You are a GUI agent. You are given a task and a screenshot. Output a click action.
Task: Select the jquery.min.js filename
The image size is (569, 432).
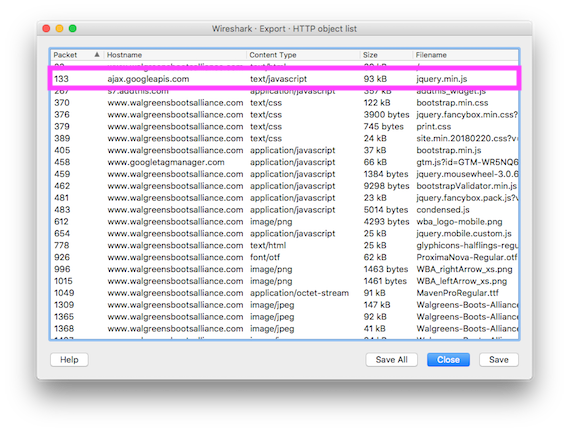(442, 79)
